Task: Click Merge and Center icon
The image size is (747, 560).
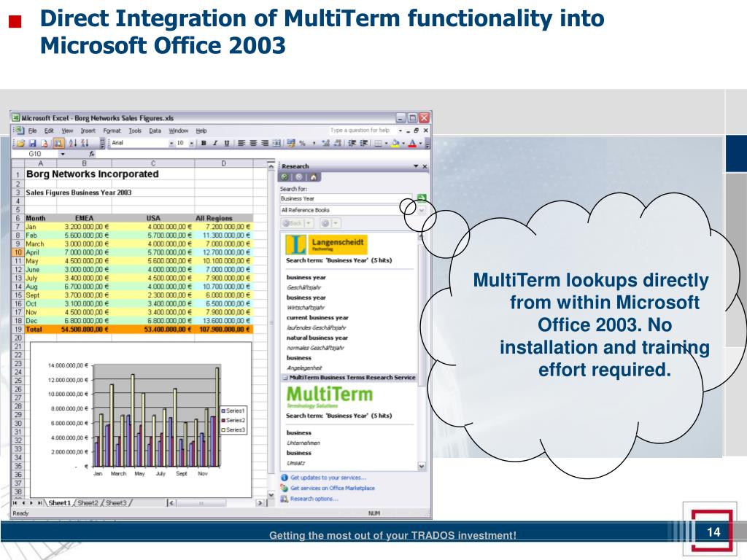Action: 276,143
